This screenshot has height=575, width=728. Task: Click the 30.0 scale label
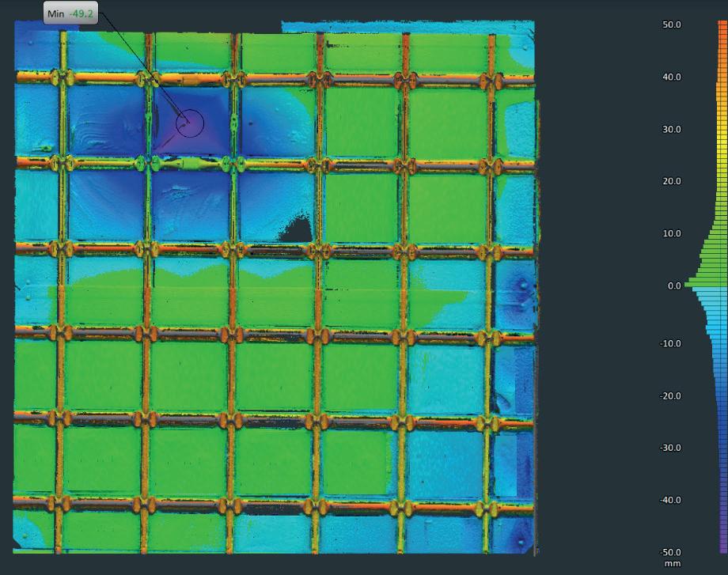pyautogui.click(x=671, y=130)
